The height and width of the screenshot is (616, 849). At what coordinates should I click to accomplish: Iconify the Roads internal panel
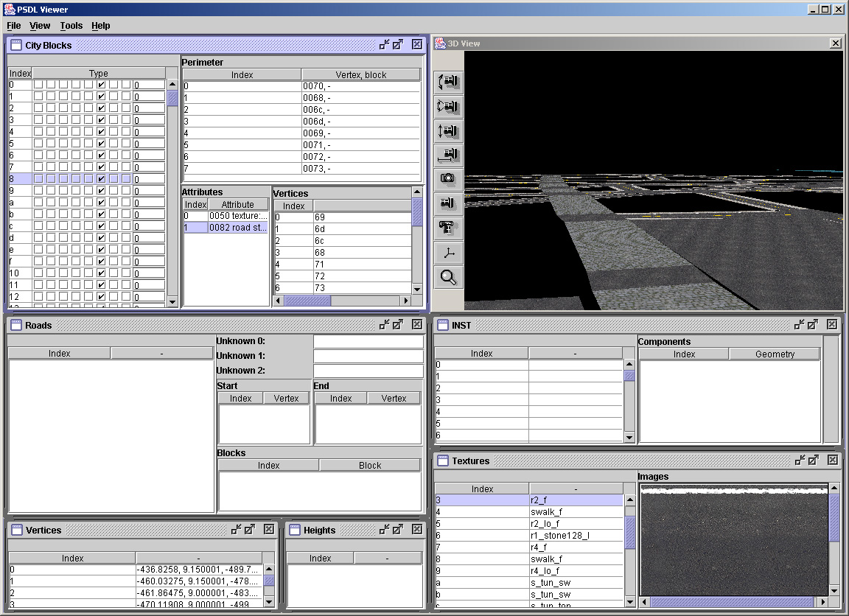pyautogui.click(x=384, y=325)
